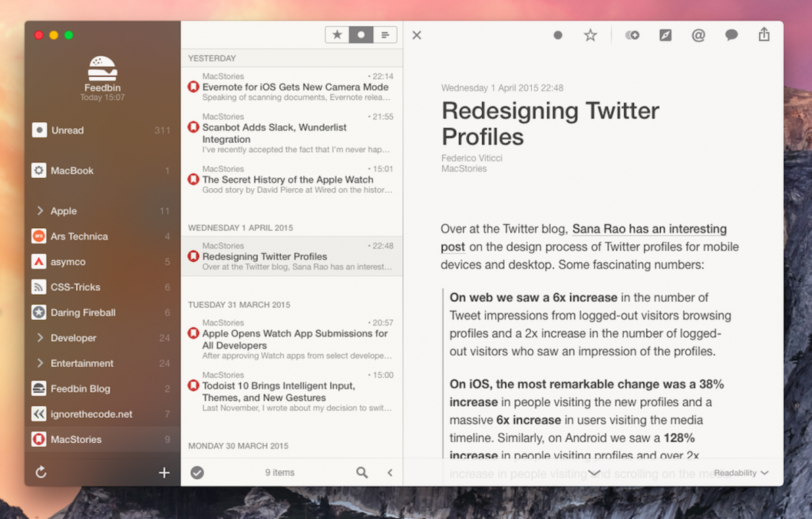Refresh all feeds in the sidebar
Screen dimensions: 812x519
tap(41, 472)
